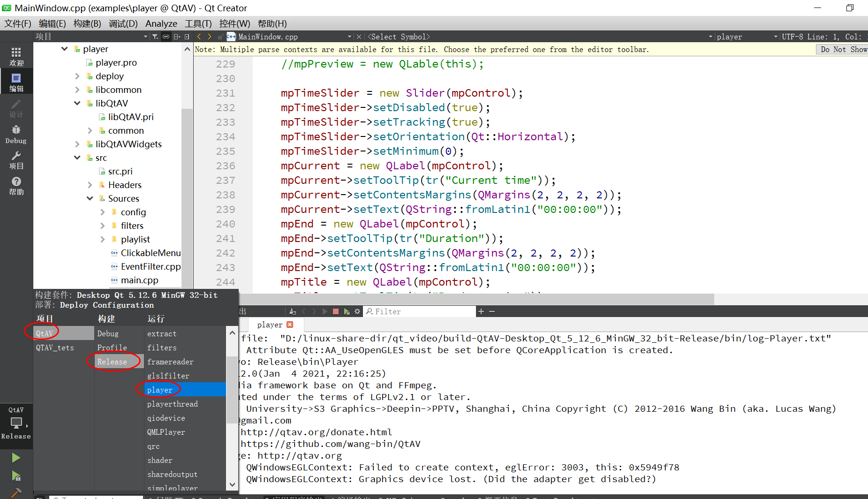Screen dimensions: 868x499
Task: Expand the playlist folder
Action: coord(103,239)
